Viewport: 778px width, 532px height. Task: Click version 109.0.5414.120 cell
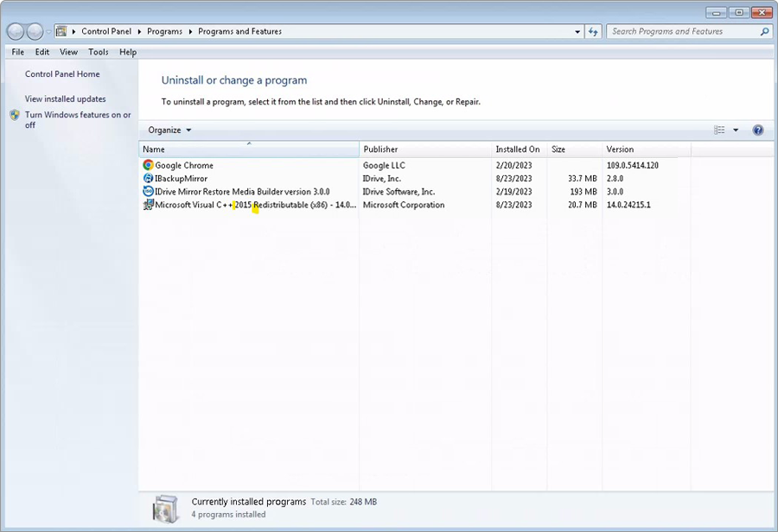coord(633,165)
